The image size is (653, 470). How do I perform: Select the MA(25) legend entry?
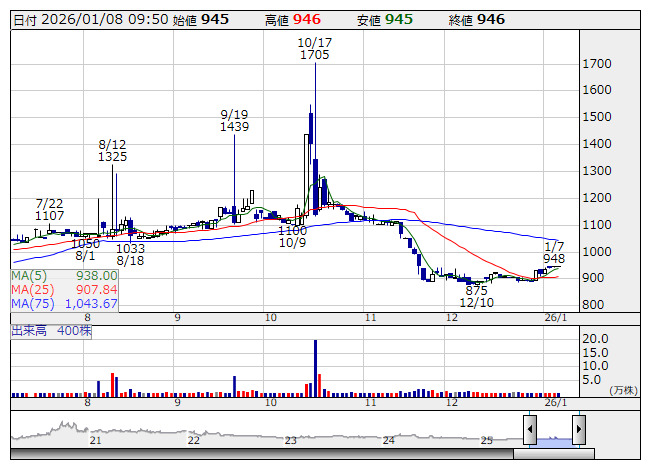65,289
